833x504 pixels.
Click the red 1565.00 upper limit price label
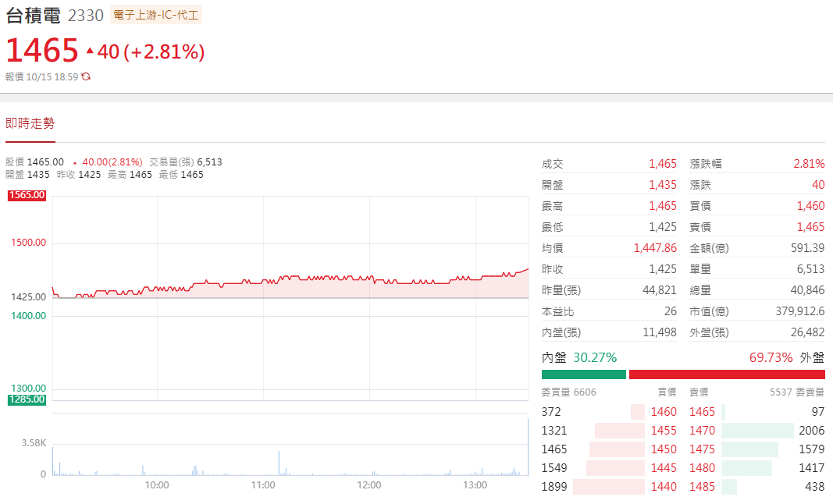click(x=27, y=195)
